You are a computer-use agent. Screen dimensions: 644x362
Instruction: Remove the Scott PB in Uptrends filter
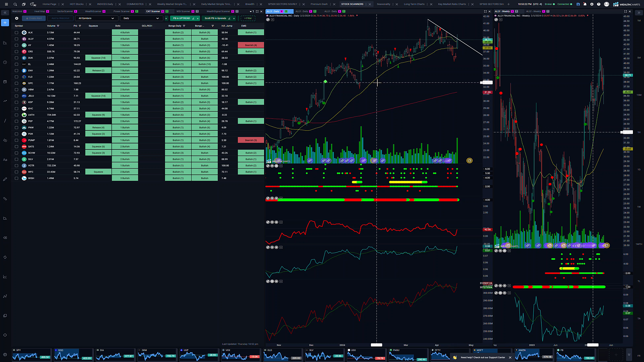[234, 18]
